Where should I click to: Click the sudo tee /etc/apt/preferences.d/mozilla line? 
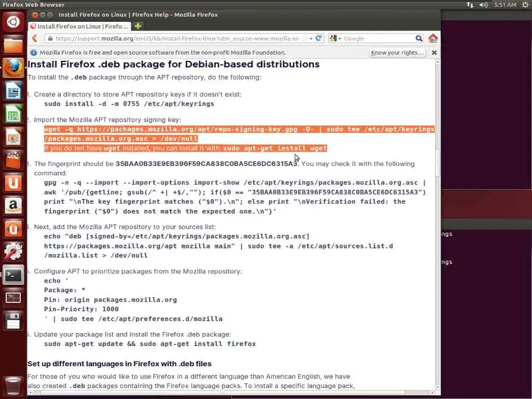(x=134, y=319)
